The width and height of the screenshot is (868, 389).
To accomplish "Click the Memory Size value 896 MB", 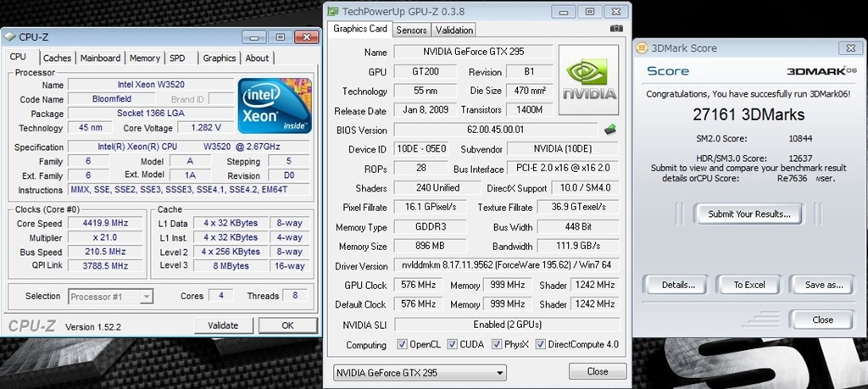I will click(x=430, y=247).
